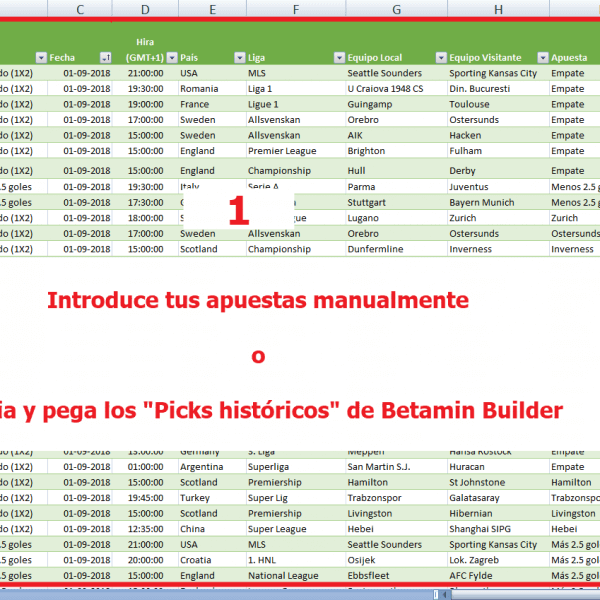The width and height of the screenshot is (600, 600).
Task: Open the Hira (GMT+1) filter dropdown
Action: [172, 57]
